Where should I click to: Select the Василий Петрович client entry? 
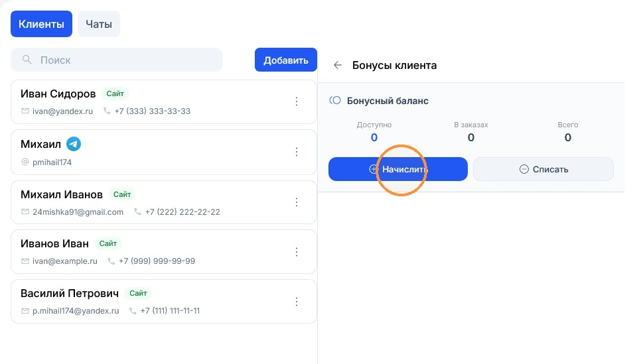coord(164,301)
